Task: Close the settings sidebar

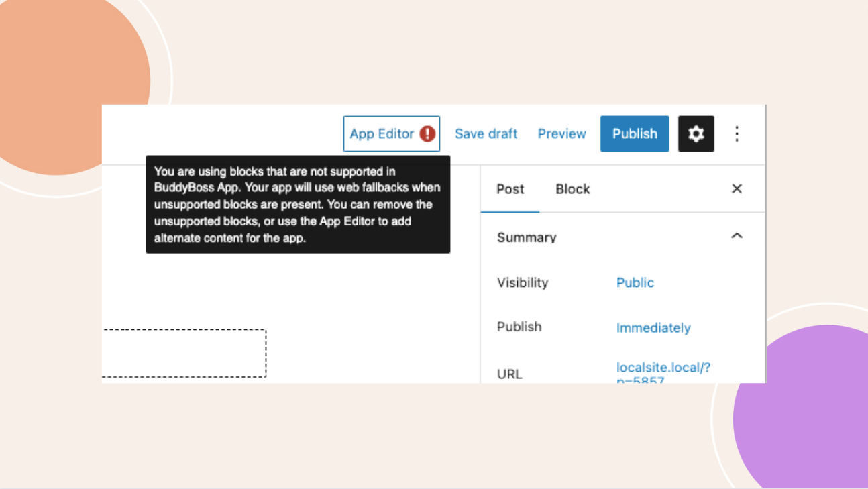Action: click(x=737, y=188)
